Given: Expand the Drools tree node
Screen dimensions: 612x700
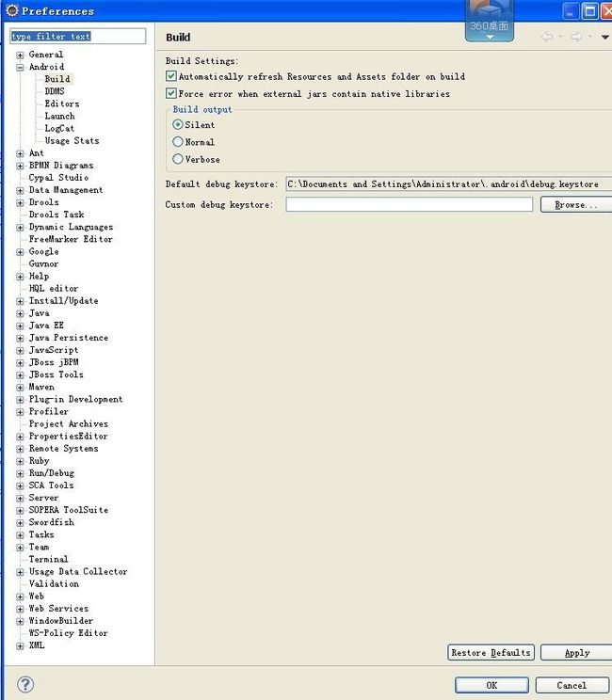Looking at the screenshot, I should [x=20, y=203].
